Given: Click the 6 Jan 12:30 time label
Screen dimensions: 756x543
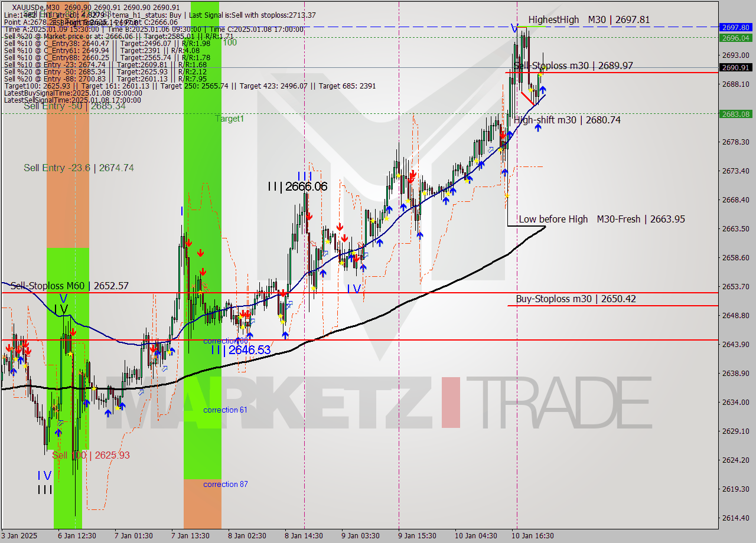Looking at the screenshot, I should [x=77, y=536].
